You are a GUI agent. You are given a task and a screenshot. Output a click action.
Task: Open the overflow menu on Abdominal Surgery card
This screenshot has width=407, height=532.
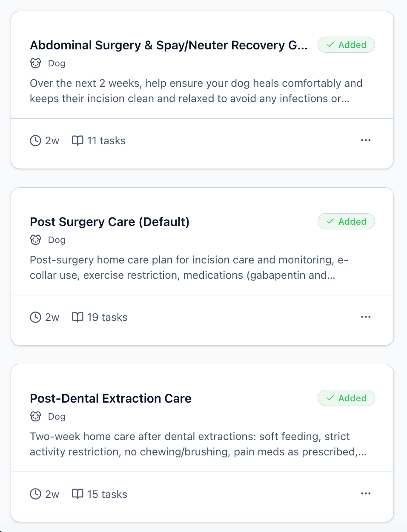coord(366,140)
